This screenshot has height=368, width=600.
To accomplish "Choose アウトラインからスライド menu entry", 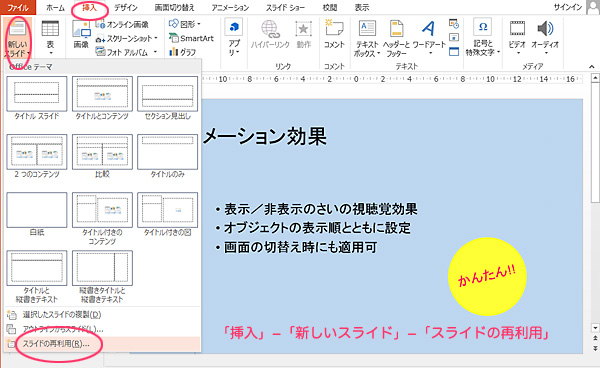I will (102, 329).
